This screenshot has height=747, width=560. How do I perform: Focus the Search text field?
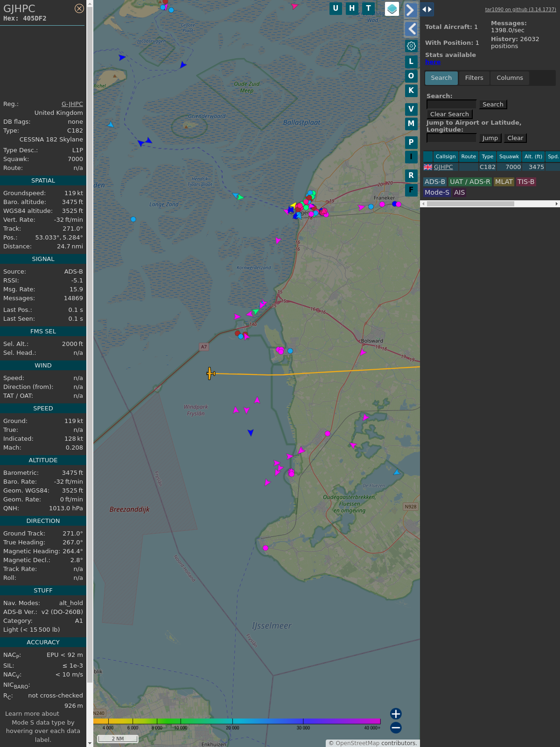451,105
